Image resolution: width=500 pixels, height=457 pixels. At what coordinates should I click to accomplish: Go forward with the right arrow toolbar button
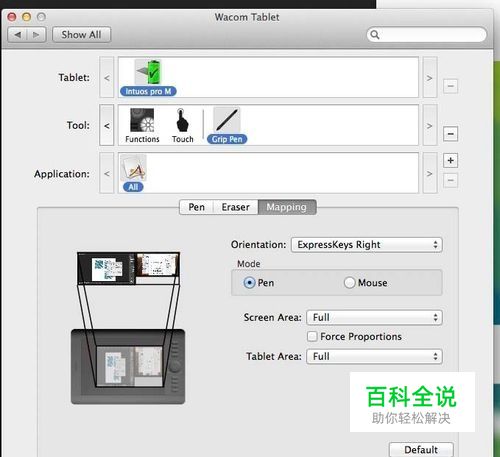[36, 35]
